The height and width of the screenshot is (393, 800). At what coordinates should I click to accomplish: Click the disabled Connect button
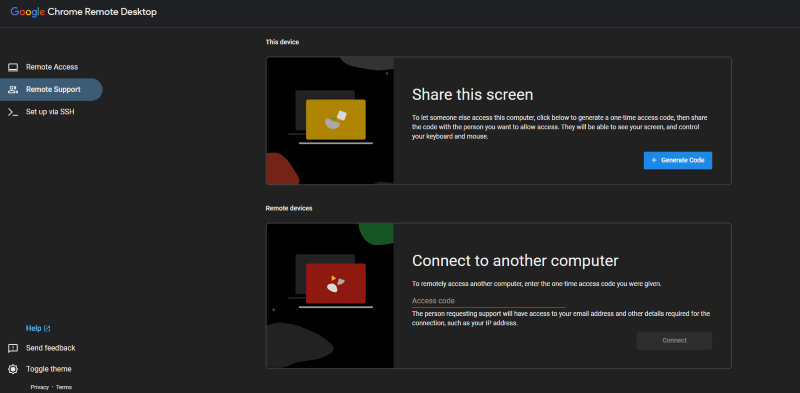674,341
